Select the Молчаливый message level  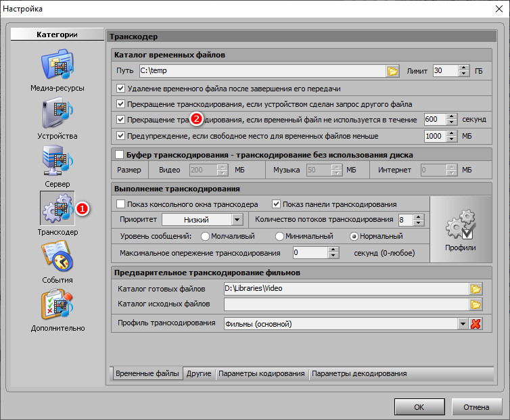pos(205,236)
